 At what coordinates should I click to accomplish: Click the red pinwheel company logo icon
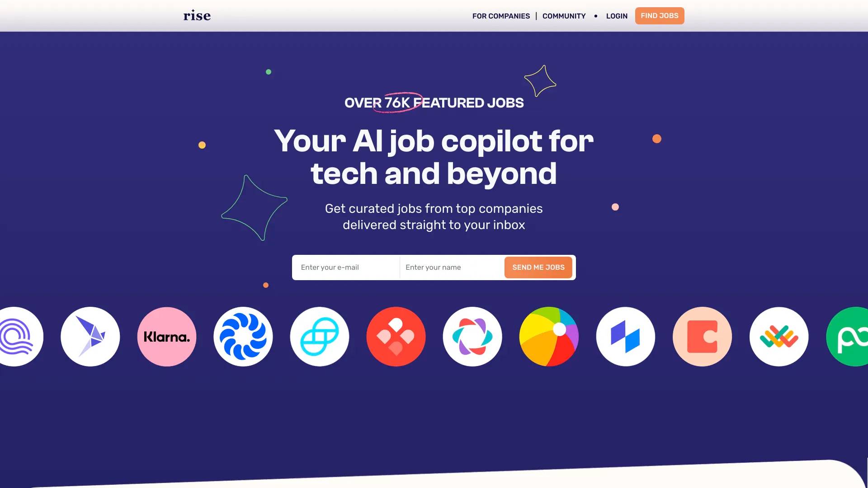click(396, 337)
